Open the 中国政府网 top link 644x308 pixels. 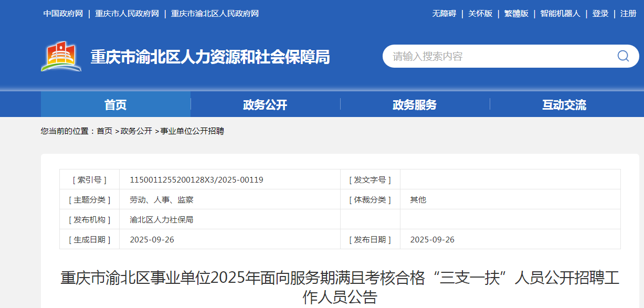point(63,14)
